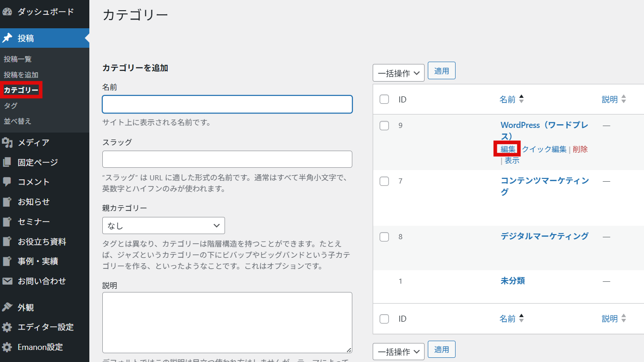Check the box for WordPress（ワードプレス） category
The width and height of the screenshot is (644, 362).
tap(384, 126)
